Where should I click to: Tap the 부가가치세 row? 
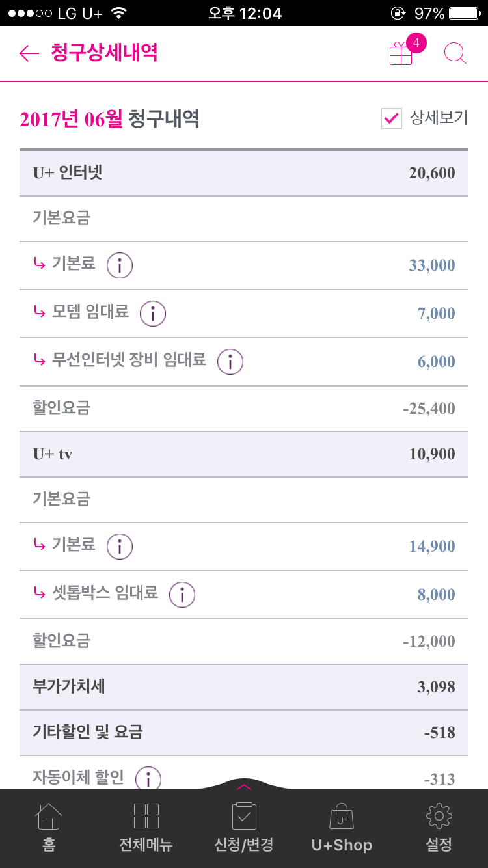244,687
